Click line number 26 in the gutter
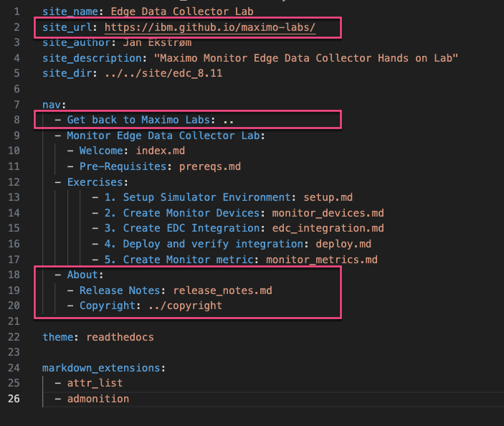This screenshot has width=504, height=426. 14,399
